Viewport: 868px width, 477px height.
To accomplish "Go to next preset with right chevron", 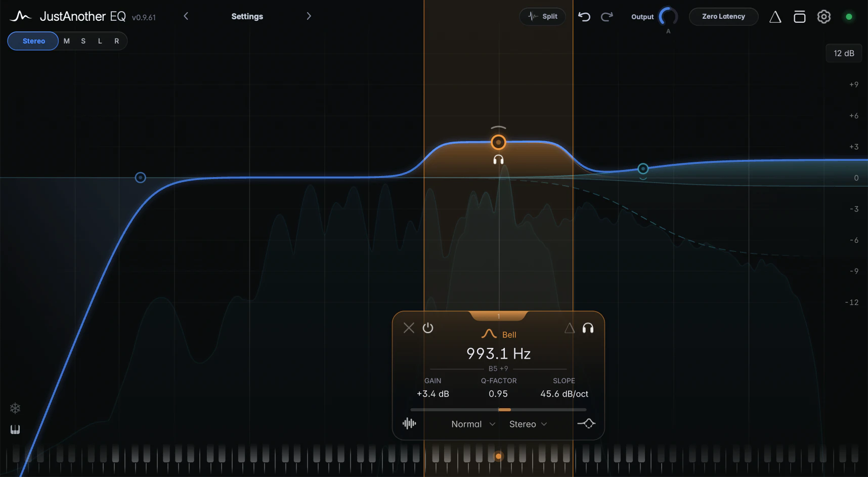I will click(x=309, y=16).
